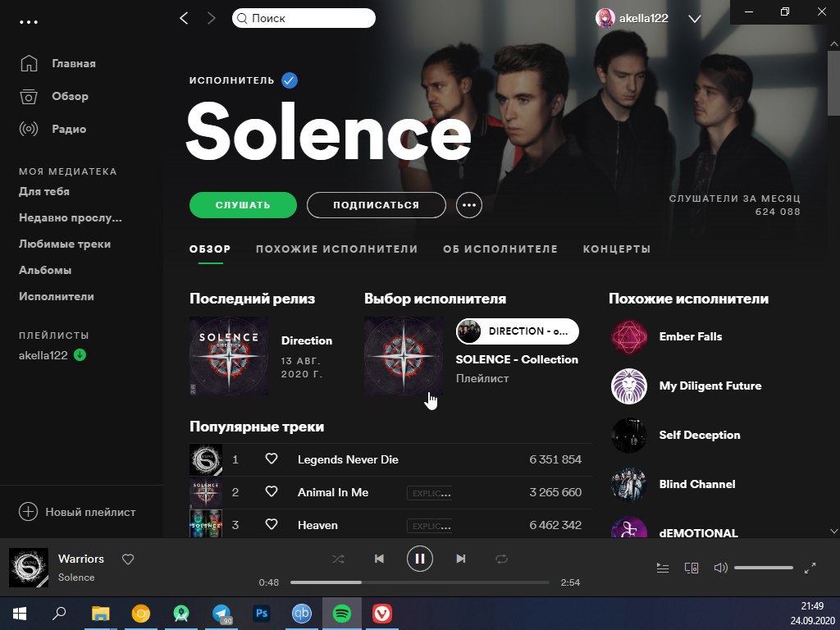Click the My Diligent Future lion avatar
This screenshot has height=630, width=840.
(629, 386)
